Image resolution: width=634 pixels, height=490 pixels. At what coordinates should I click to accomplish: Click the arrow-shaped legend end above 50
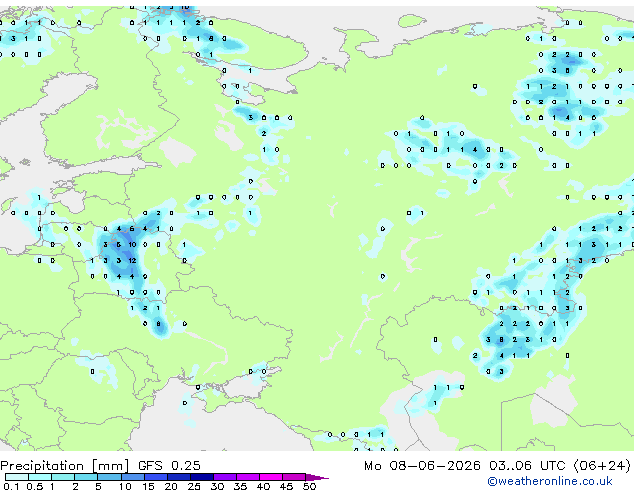point(317,477)
